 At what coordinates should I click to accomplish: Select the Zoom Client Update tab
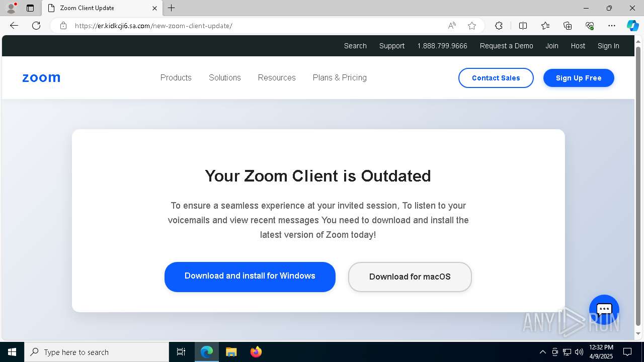pos(103,8)
